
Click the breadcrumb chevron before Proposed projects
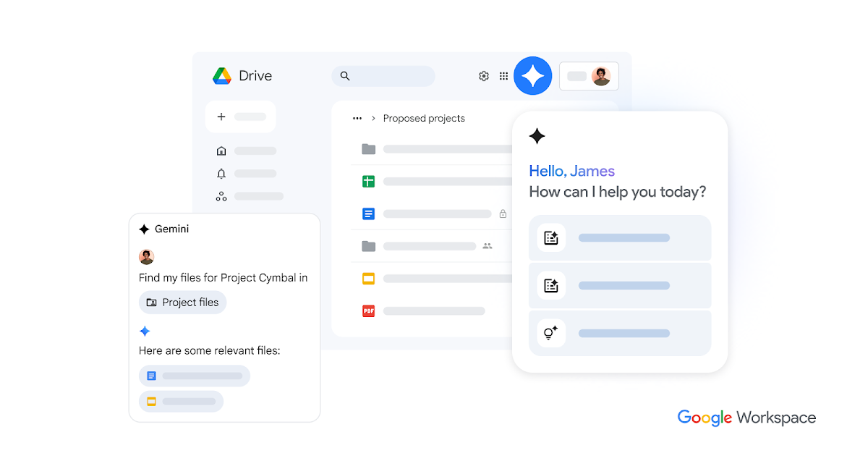(373, 118)
